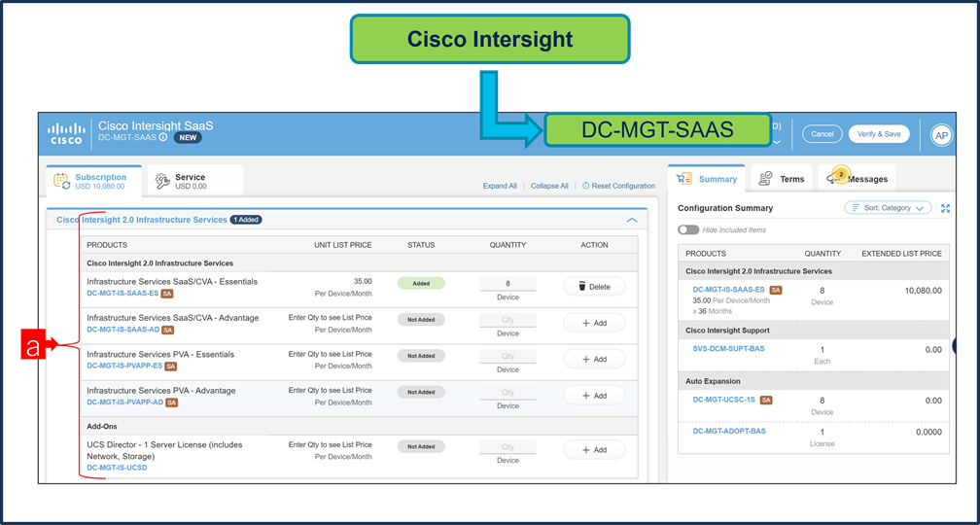Image resolution: width=980 pixels, height=525 pixels.
Task: Click the Auto Expansion group header
Action: [814, 381]
